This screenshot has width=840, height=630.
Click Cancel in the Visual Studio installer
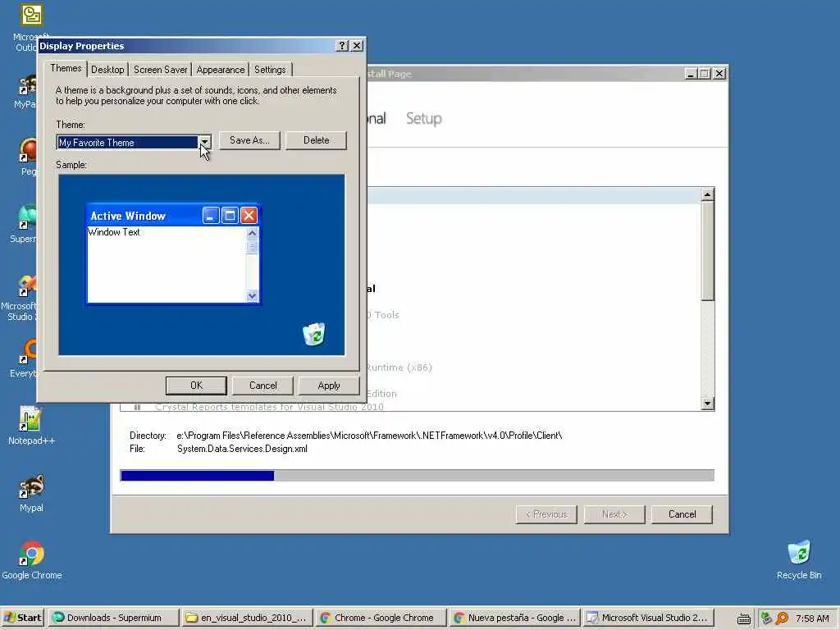click(682, 514)
